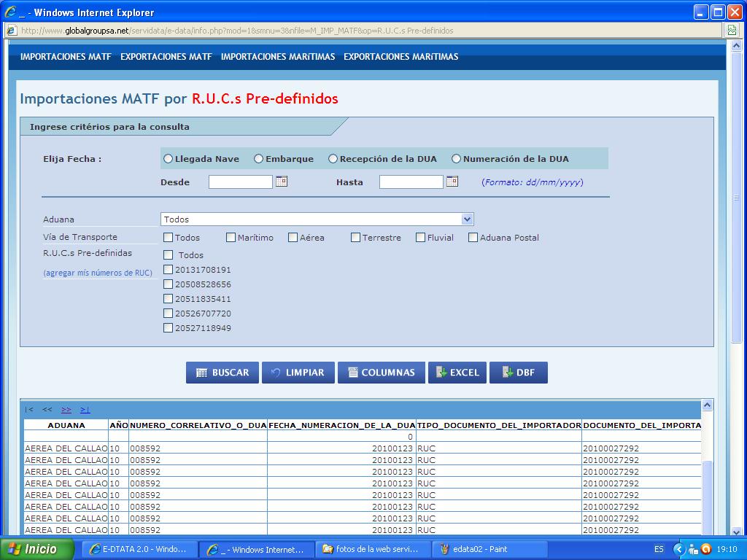Viewport: 747px width, 560px height.
Task: Choose Numeración de la DUA date option
Action: coord(457,159)
